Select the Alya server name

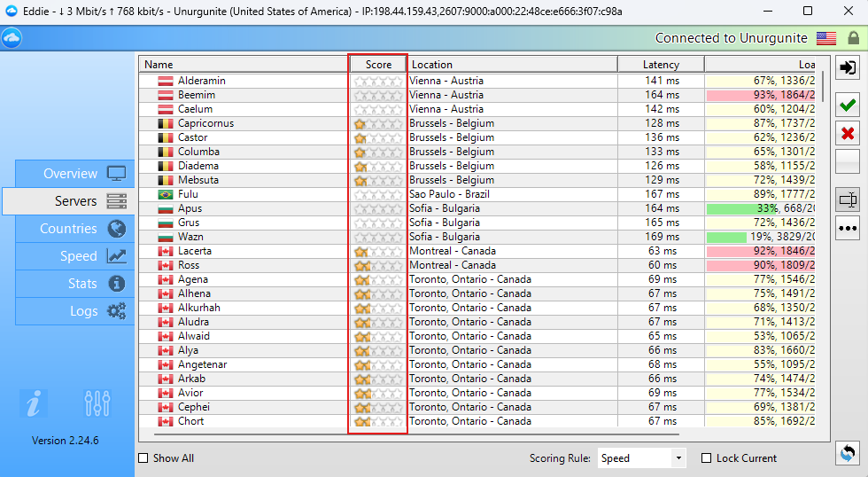188,351
